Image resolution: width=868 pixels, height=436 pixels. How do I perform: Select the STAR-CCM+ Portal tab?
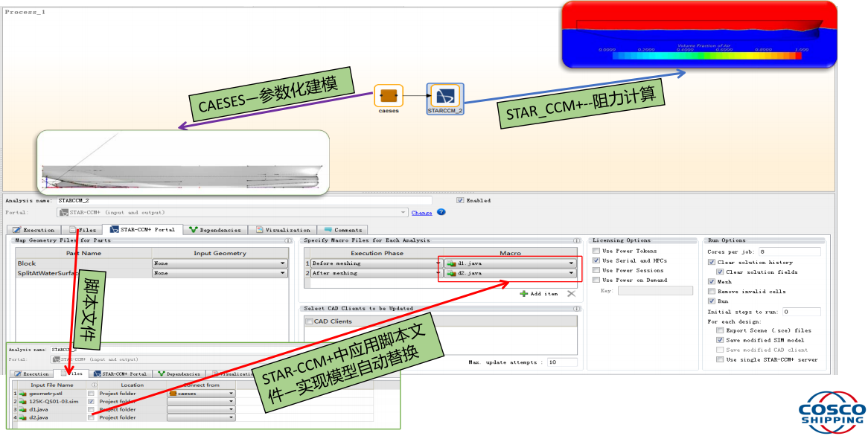pos(143,230)
